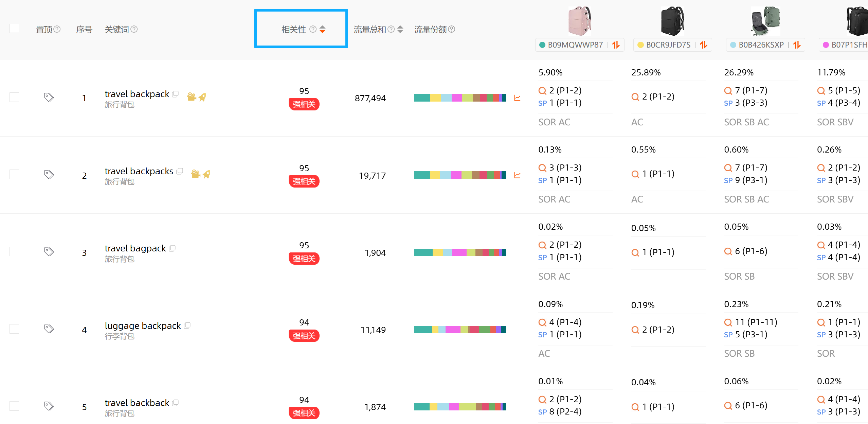
Task: Click the travel backback keyword link
Action: pos(137,403)
